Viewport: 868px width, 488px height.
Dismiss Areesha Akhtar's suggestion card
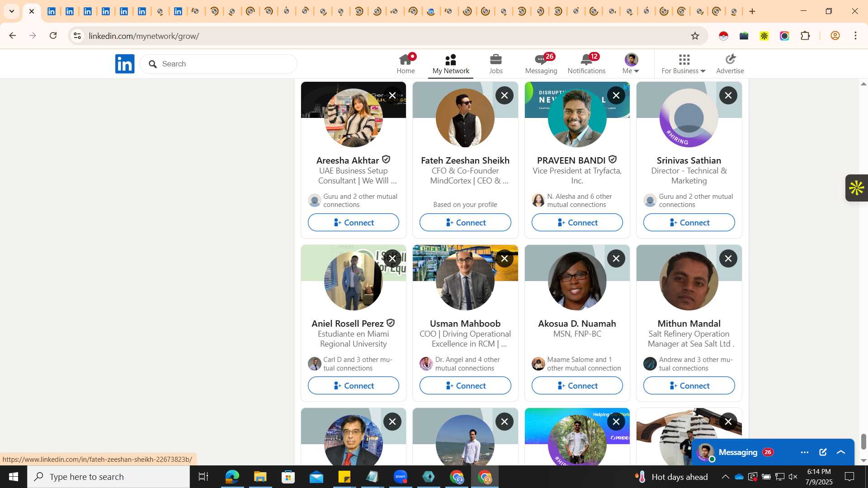[x=392, y=95]
